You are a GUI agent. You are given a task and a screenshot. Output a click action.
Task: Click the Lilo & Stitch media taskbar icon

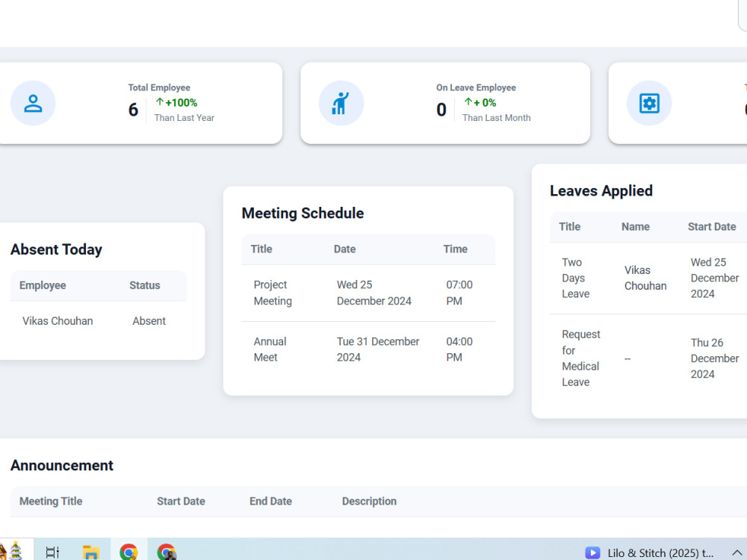pyautogui.click(x=649, y=553)
